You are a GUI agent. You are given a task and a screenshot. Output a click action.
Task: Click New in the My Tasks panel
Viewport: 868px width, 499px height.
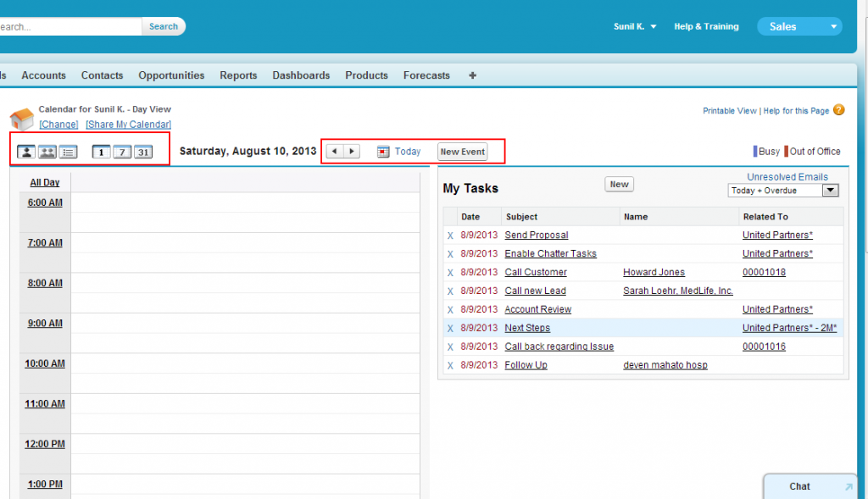point(619,183)
